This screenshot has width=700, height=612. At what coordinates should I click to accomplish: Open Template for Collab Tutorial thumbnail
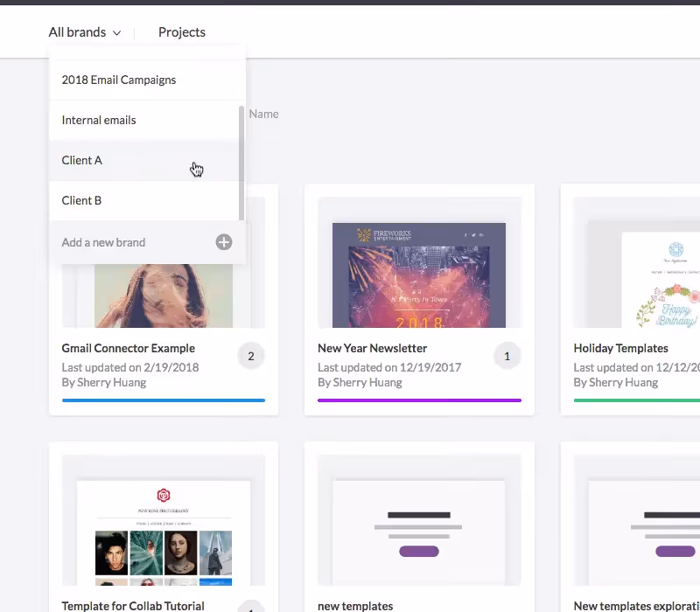tap(164, 520)
